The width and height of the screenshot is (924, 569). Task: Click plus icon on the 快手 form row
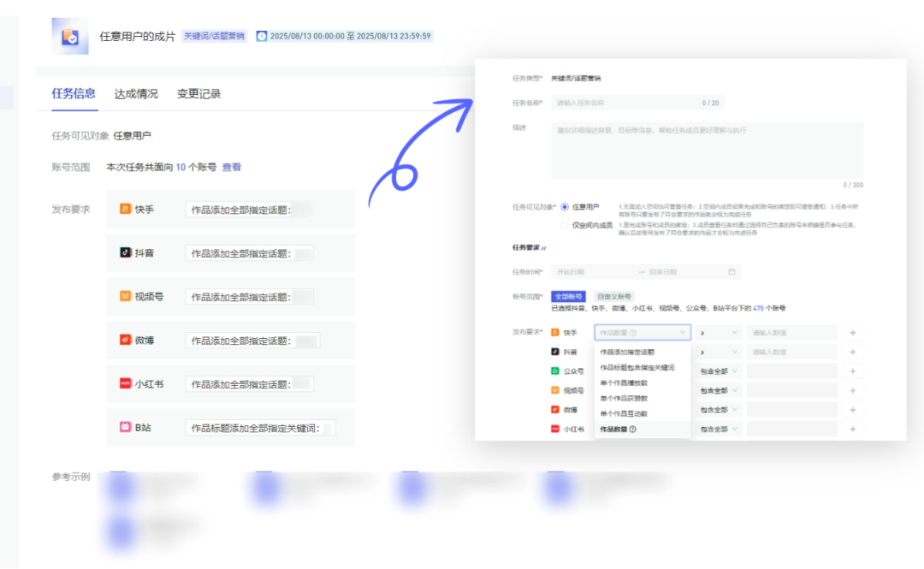[x=852, y=333]
